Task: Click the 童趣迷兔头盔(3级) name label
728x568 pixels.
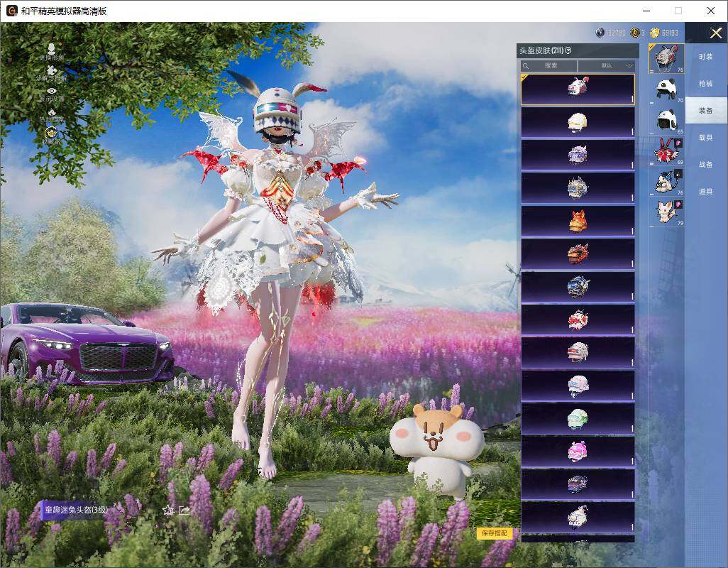Action: pyautogui.click(x=76, y=510)
